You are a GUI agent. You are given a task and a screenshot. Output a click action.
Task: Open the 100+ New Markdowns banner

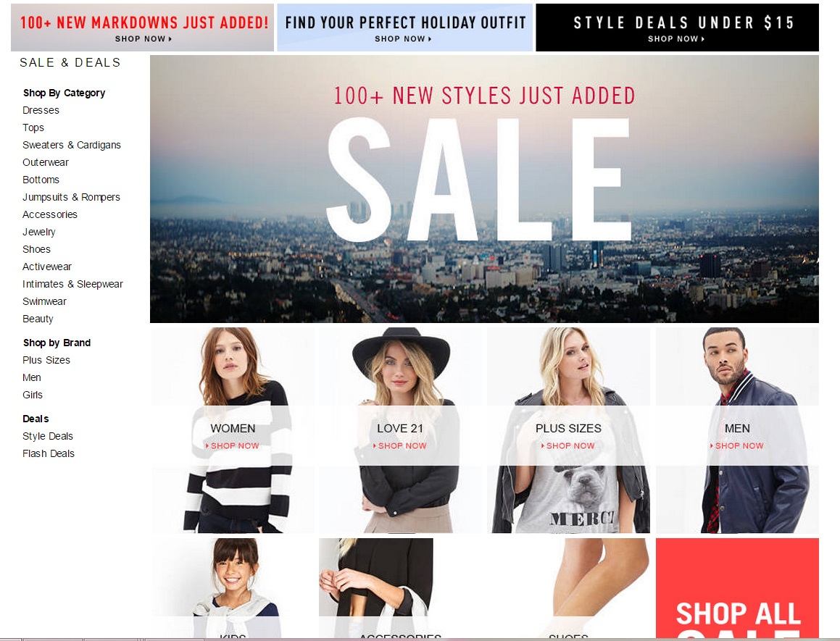(143, 28)
